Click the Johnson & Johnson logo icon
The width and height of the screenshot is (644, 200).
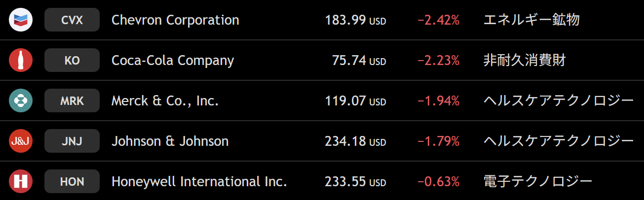coord(21,141)
